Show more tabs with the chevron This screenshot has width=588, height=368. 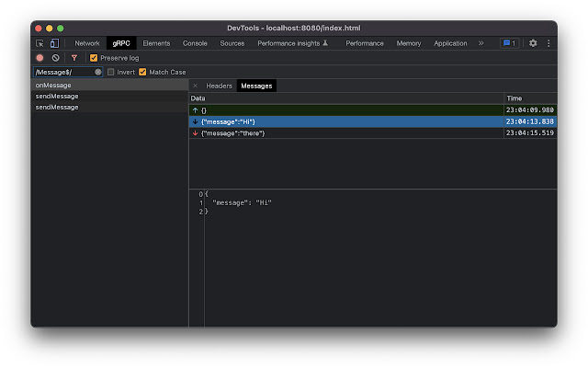tap(481, 43)
